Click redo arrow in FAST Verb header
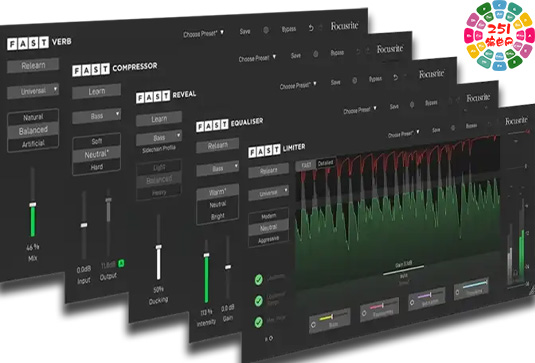The image size is (535, 363). [320, 27]
